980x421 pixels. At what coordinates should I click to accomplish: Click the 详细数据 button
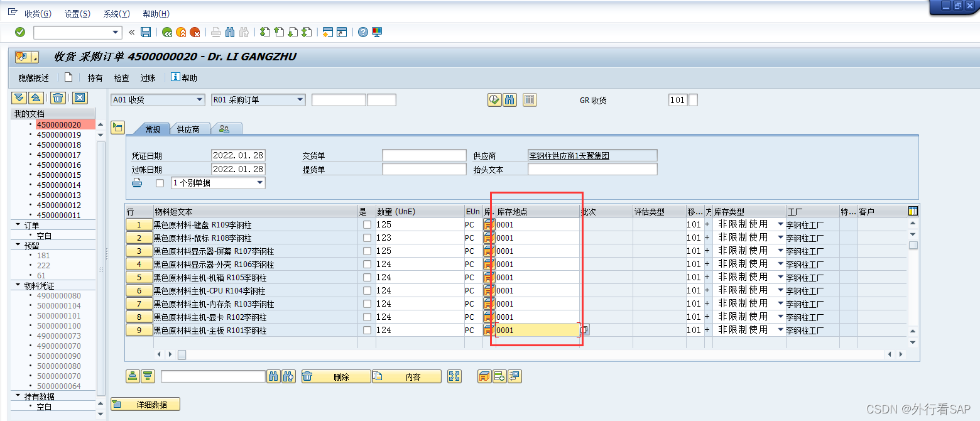tap(146, 404)
